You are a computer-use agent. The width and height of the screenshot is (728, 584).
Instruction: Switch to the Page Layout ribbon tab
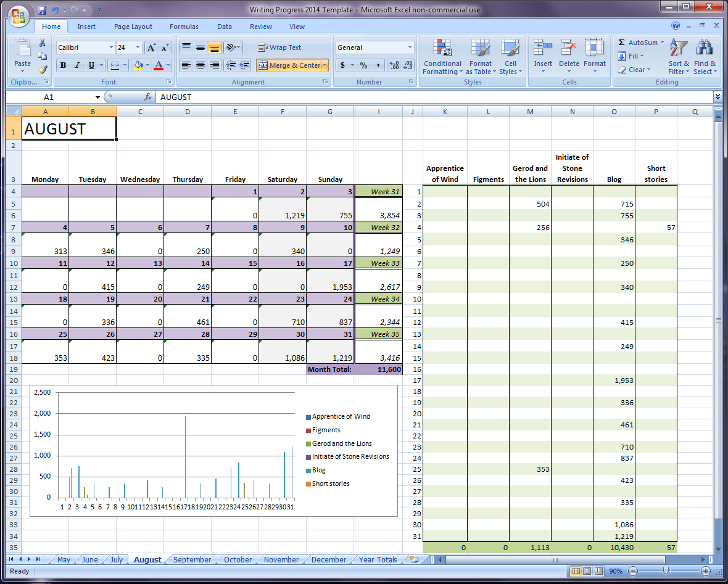tap(133, 27)
